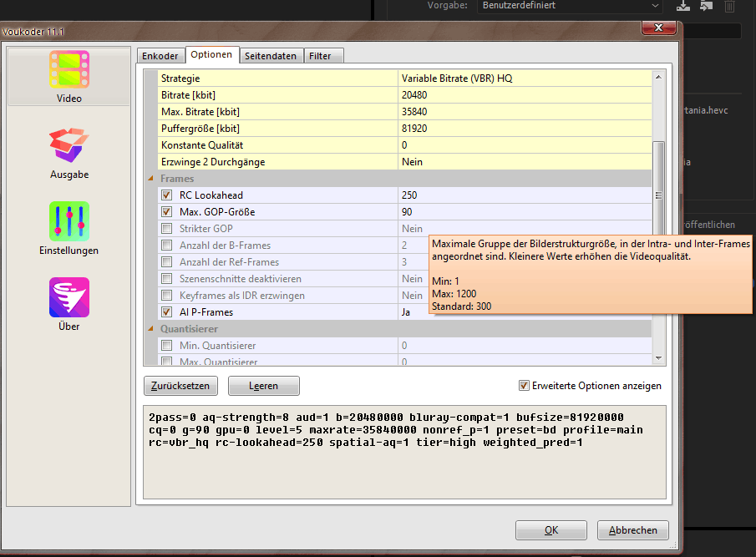This screenshot has width=756, height=557.
Task: Enable the Anzahl der B-Frames checkbox
Action: point(166,246)
